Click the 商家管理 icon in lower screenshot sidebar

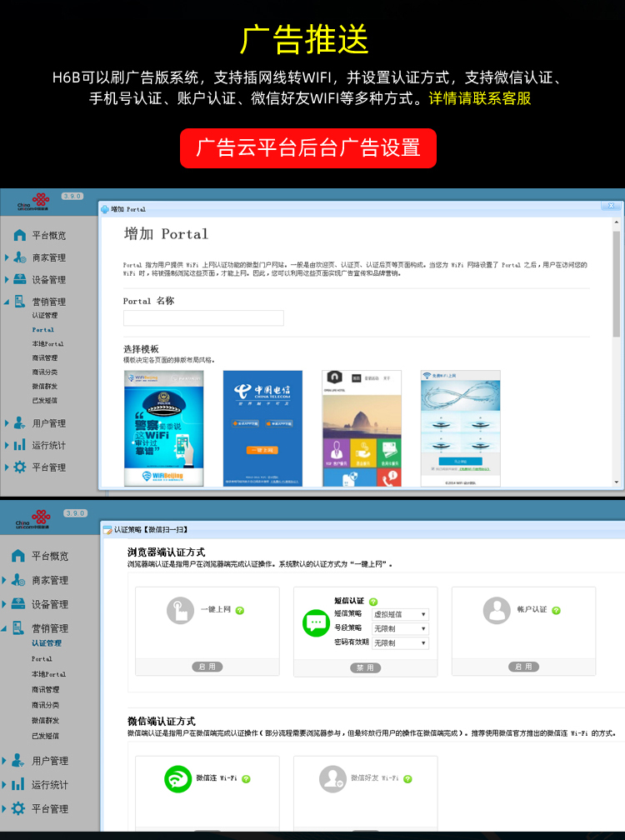18,580
